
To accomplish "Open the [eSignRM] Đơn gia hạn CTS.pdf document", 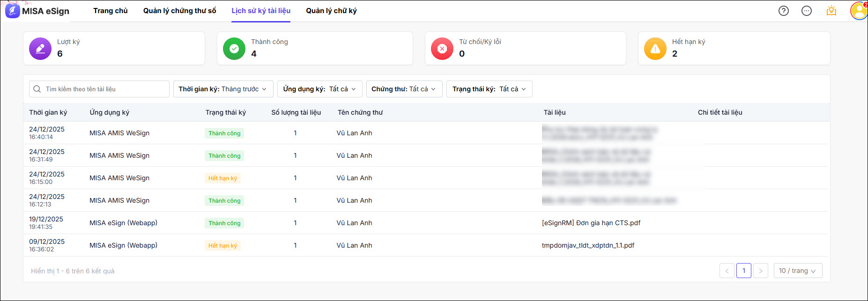I will point(591,223).
